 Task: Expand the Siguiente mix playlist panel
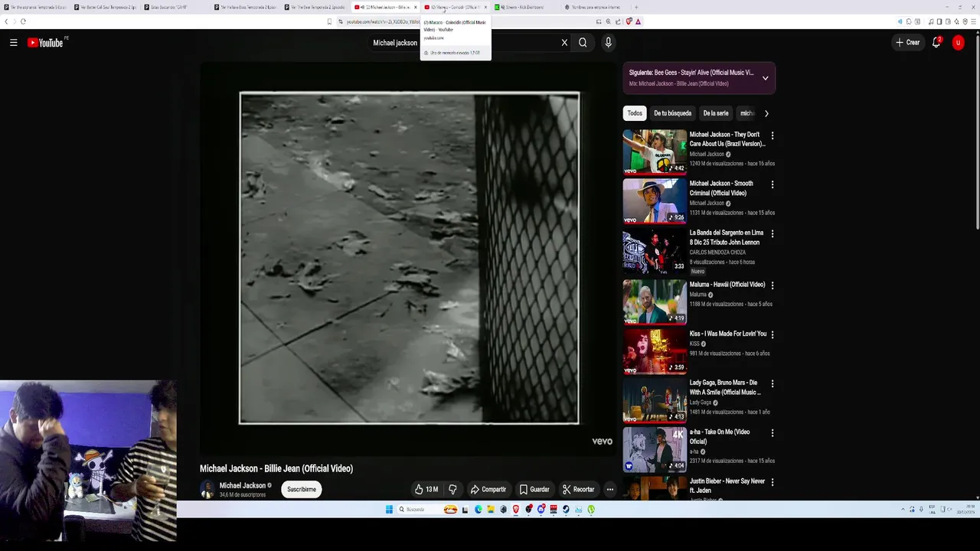tap(765, 78)
